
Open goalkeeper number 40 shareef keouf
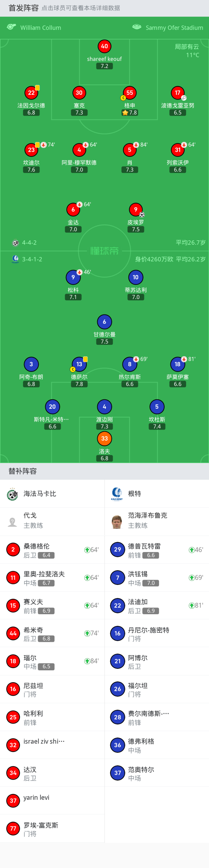pos(104,47)
